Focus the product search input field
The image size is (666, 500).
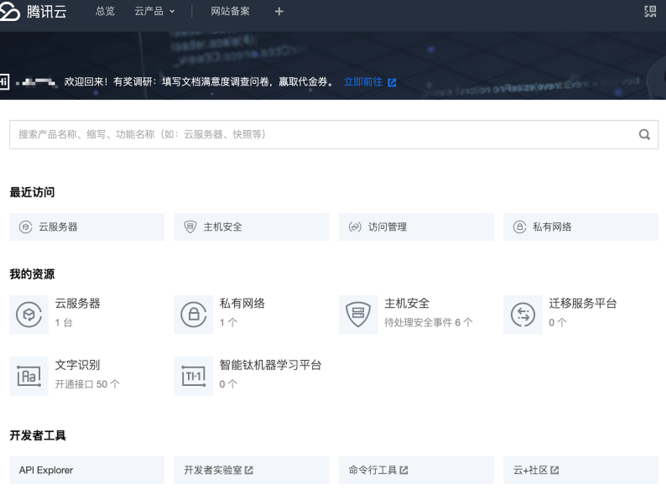pos(334,135)
